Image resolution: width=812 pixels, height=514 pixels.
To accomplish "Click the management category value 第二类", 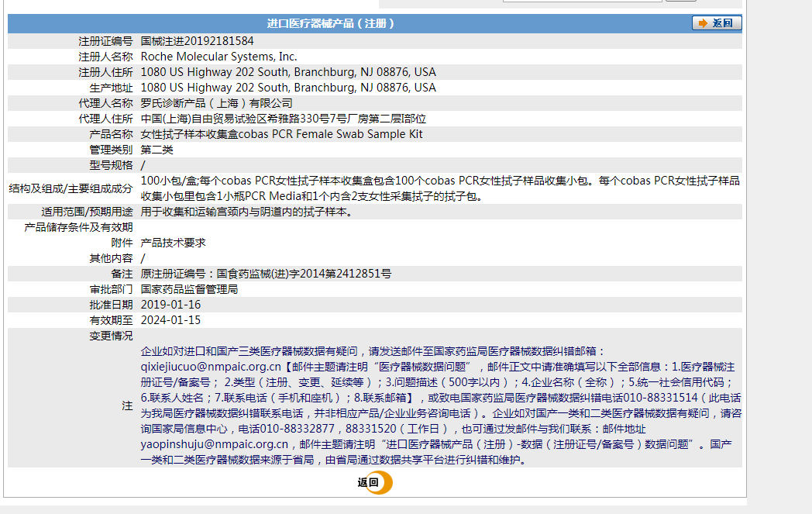I will point(157,150).
